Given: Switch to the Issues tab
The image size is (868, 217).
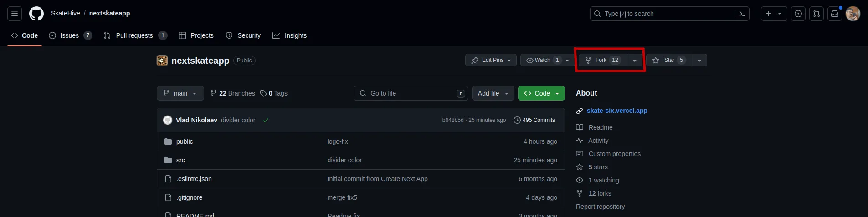Looking at the screenshot, I should 70,35.
